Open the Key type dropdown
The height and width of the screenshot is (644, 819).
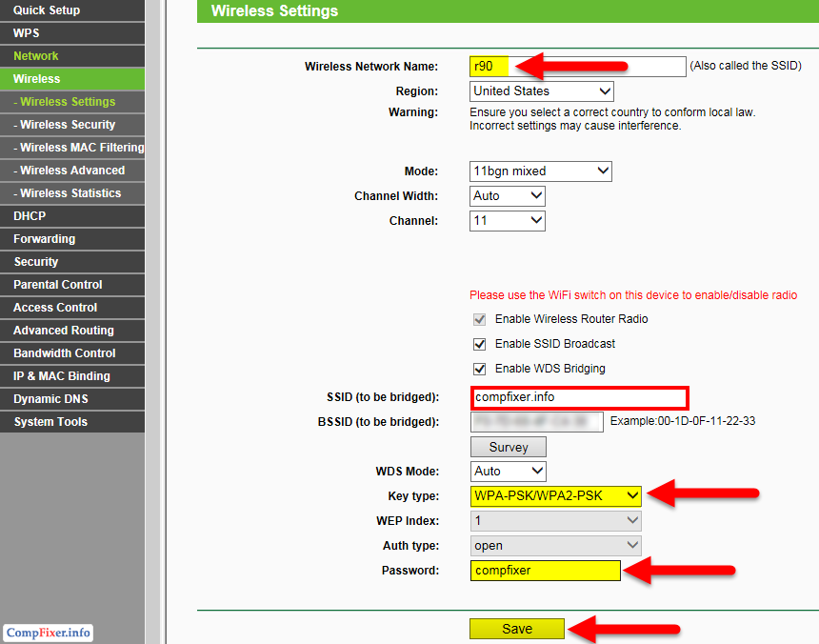click(556, 495)
